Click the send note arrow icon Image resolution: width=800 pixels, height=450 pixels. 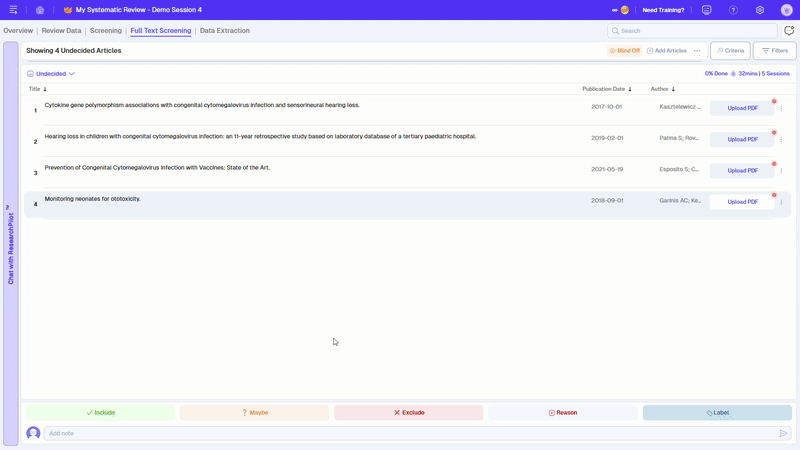click(x=783, y=433)
